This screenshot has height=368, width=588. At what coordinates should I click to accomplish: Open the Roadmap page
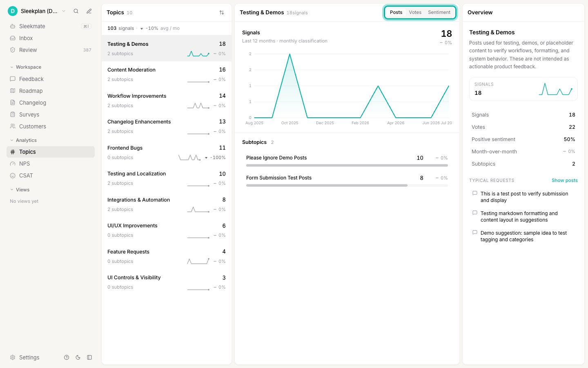[51, 91]
